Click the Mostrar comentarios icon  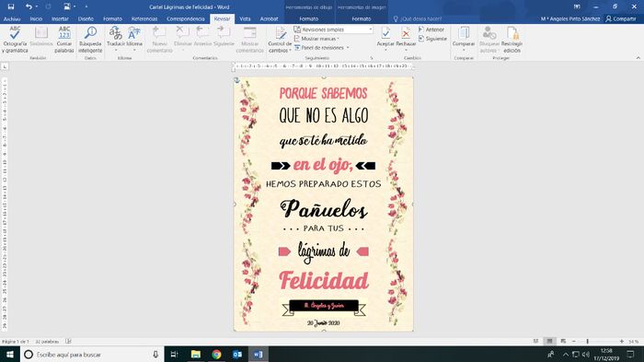pos(249,33)
